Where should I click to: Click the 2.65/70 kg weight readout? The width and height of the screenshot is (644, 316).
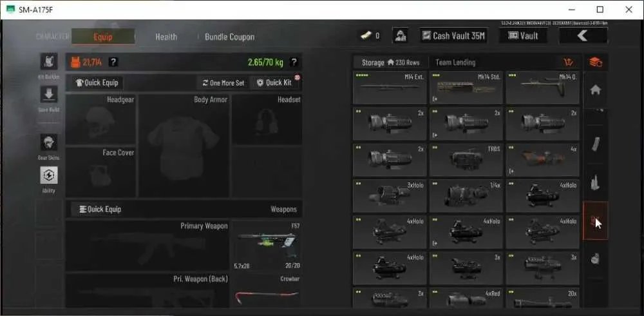click(265, 63)
